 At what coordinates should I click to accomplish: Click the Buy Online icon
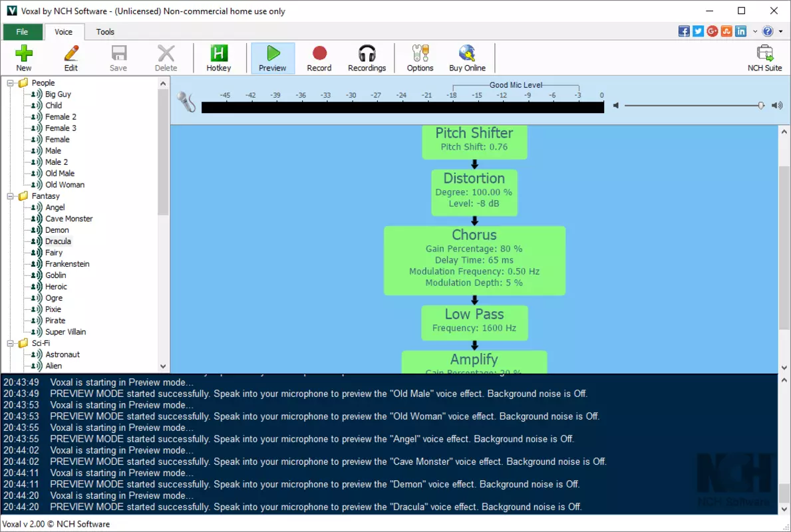click(x=467, y=58)
